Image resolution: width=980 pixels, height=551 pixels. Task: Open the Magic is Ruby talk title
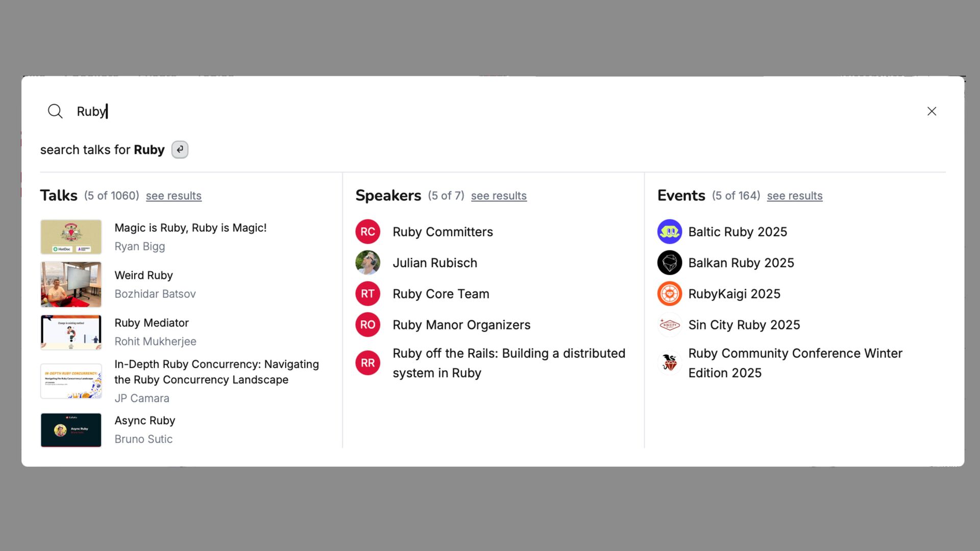190,228
